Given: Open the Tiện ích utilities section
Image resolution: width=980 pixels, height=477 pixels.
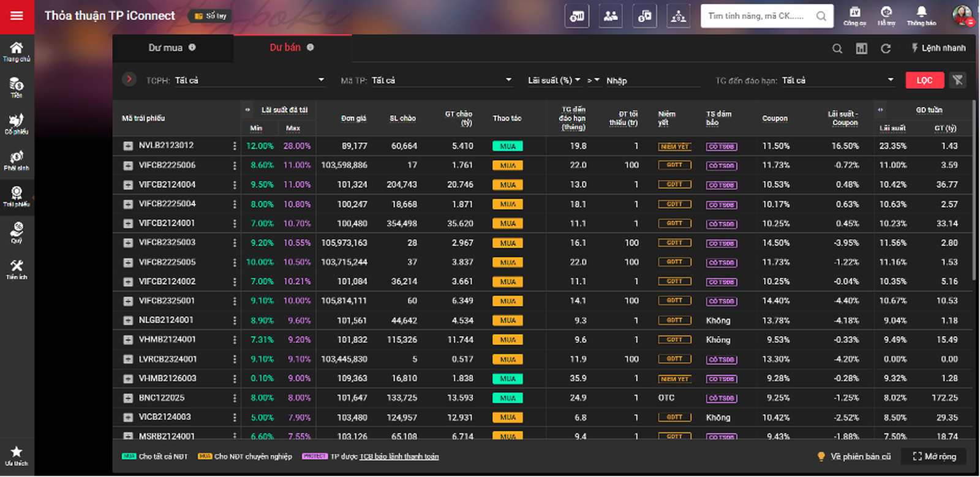Looking at the screenshot, I should click(17, 269).
